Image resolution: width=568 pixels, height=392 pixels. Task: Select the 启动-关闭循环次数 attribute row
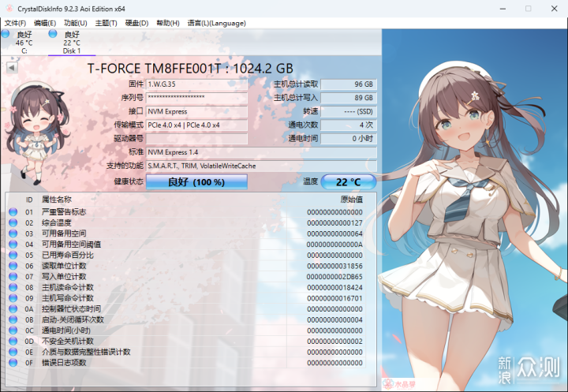click(186, 319)
